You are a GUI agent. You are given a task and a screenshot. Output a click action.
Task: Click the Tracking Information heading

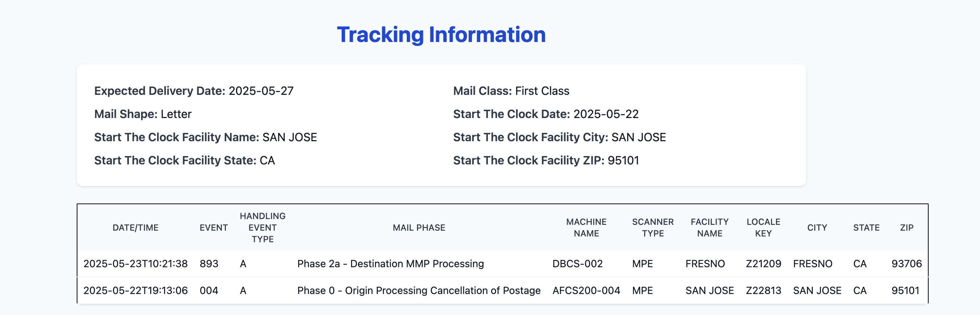[x=441, y=35]
